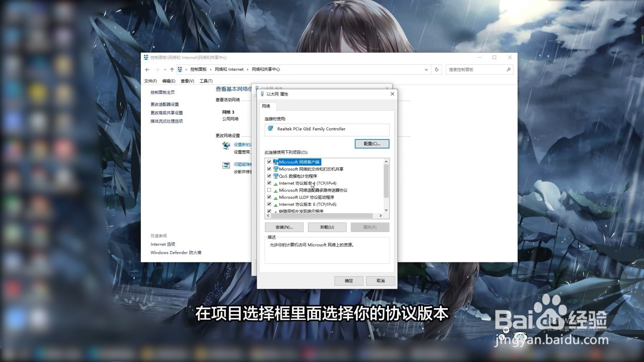This screenshot has width=644, height=362.
Task: Click the LLDP 协议驱动程序 item icon
Action: tap(276, 197)
